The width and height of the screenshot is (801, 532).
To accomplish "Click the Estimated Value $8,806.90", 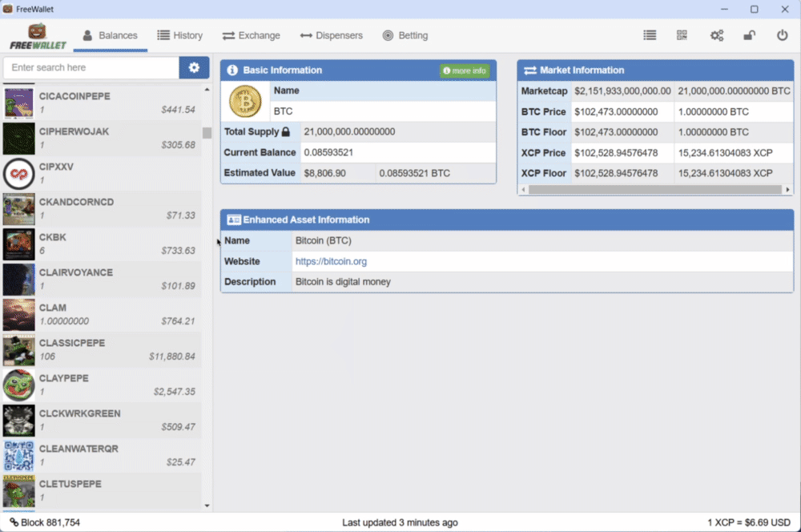I will pos(325,173).
